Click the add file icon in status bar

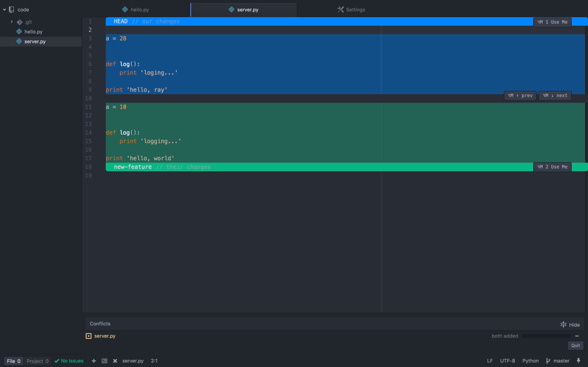point(94,361)
